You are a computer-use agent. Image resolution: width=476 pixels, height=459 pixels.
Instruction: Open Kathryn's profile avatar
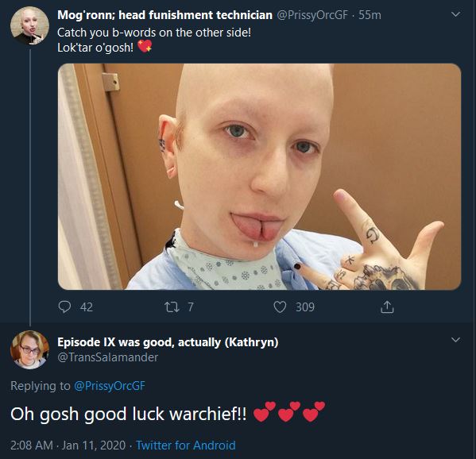[x=29, y=349]
